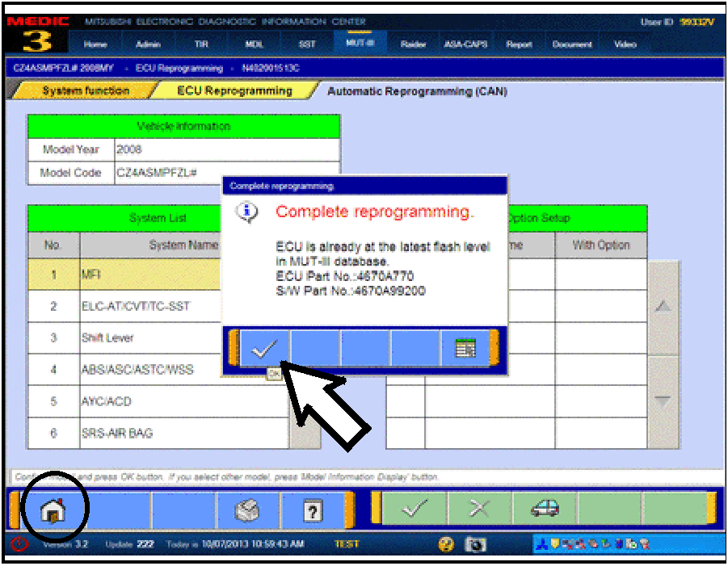Click the table list icon in dialog
Viewport: 728px width, 566px height.
[465, 348]
